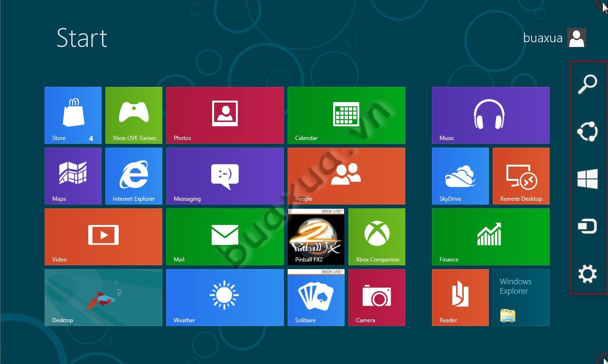The width and height of the screenshot is (608, 364).
Task: Click the Search charm magnifier
Action: tap(588, 84)
